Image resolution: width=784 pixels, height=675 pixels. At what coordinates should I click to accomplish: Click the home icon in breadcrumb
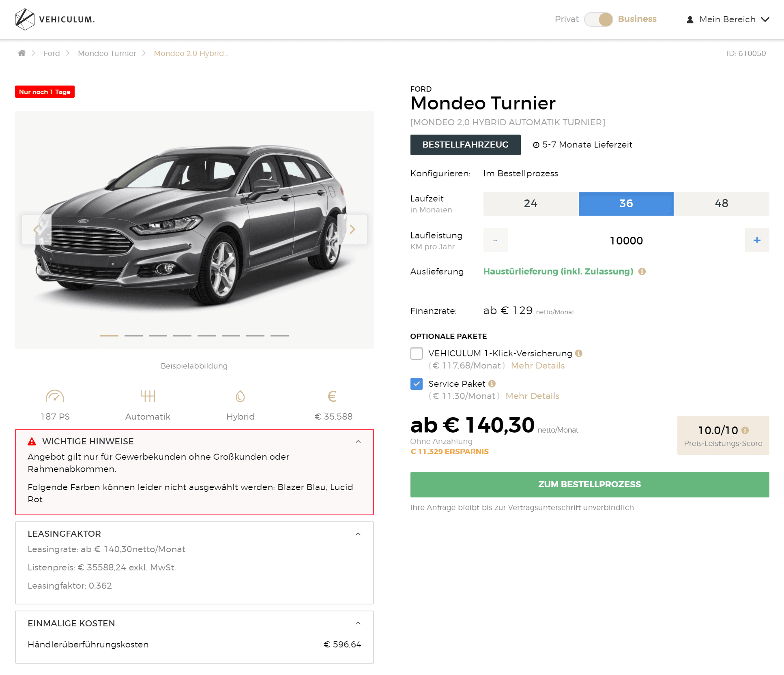pyautogui.click(x=22, y=53)
